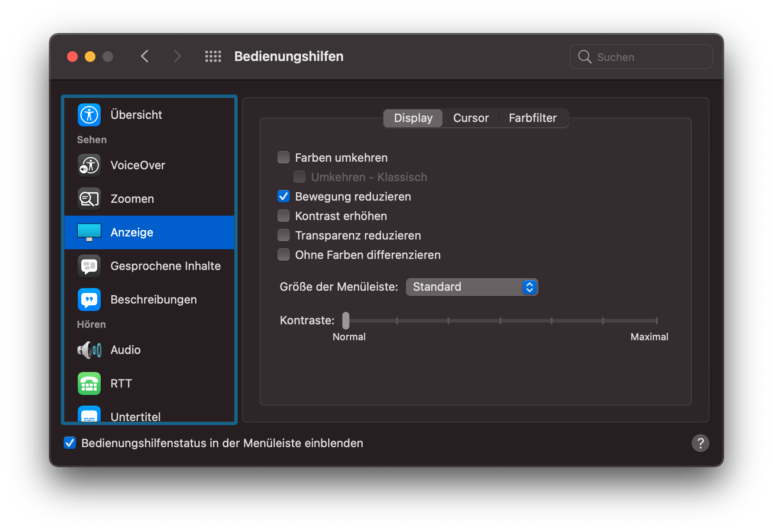Click inside the Suchen search field
The image size is (773, 532).
640,57
